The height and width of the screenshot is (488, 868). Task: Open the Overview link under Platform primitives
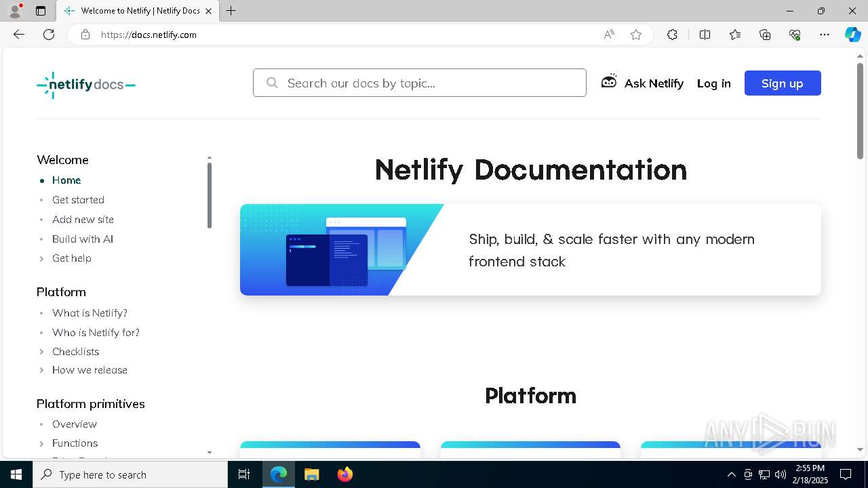click(x=75, y=424)
